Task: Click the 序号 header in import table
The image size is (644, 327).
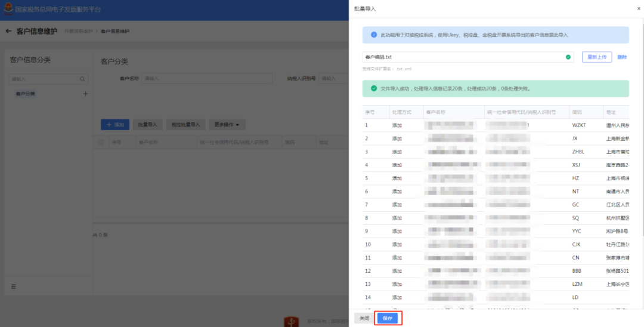Action: point(369,112)
